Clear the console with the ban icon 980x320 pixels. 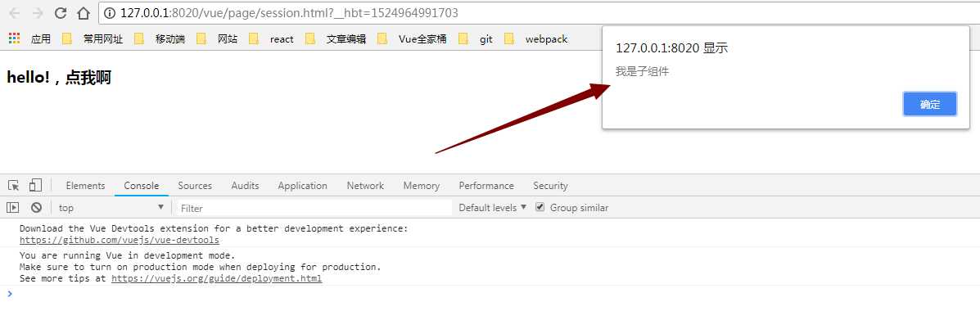(x=36, y=208)
